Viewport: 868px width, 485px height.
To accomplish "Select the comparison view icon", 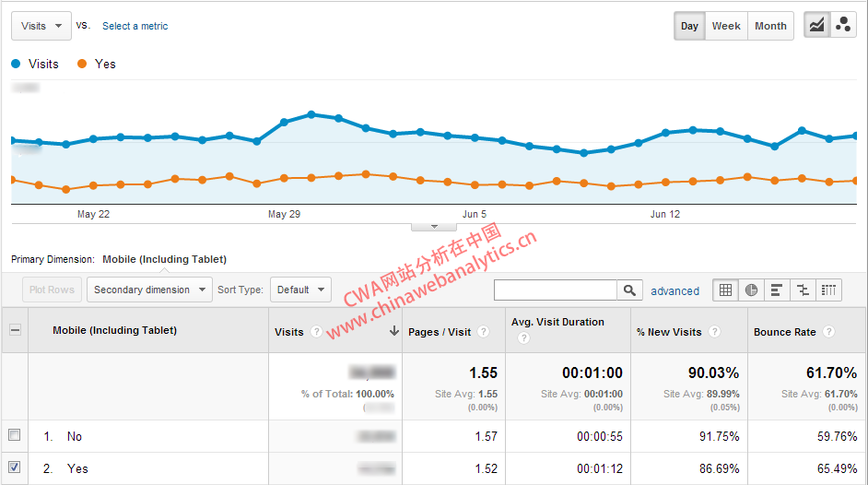I will (x=803, y=290).
